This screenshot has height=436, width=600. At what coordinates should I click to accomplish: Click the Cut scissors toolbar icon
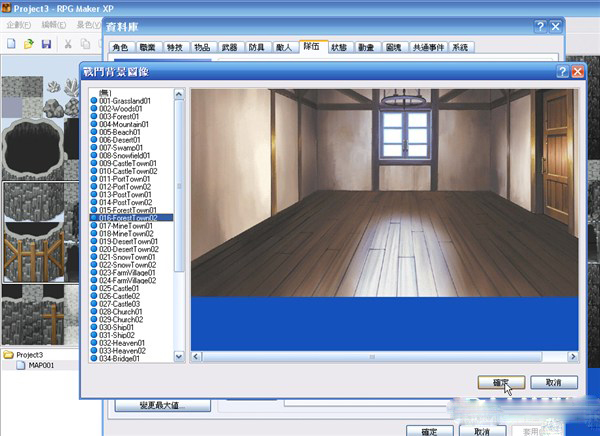68,44
